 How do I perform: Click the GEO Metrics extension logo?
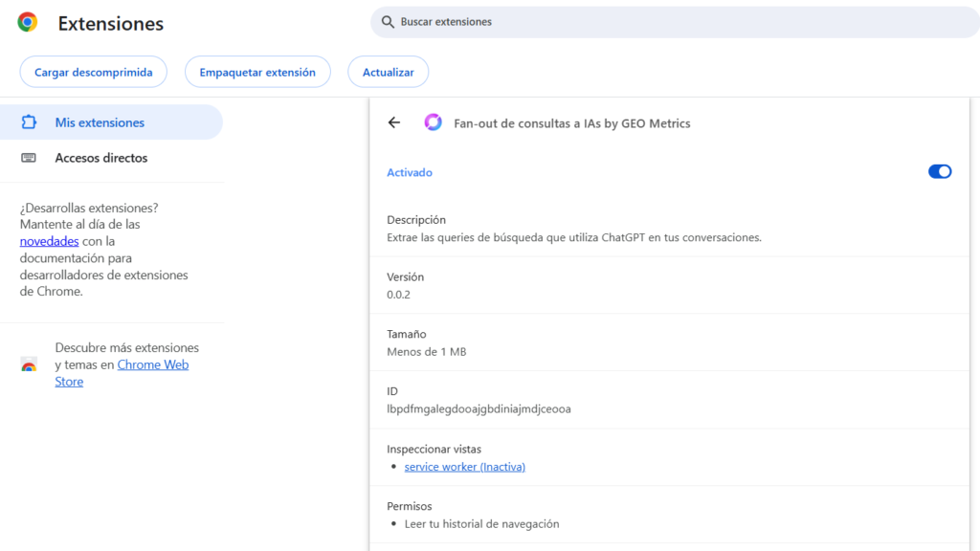coord(434,122)
